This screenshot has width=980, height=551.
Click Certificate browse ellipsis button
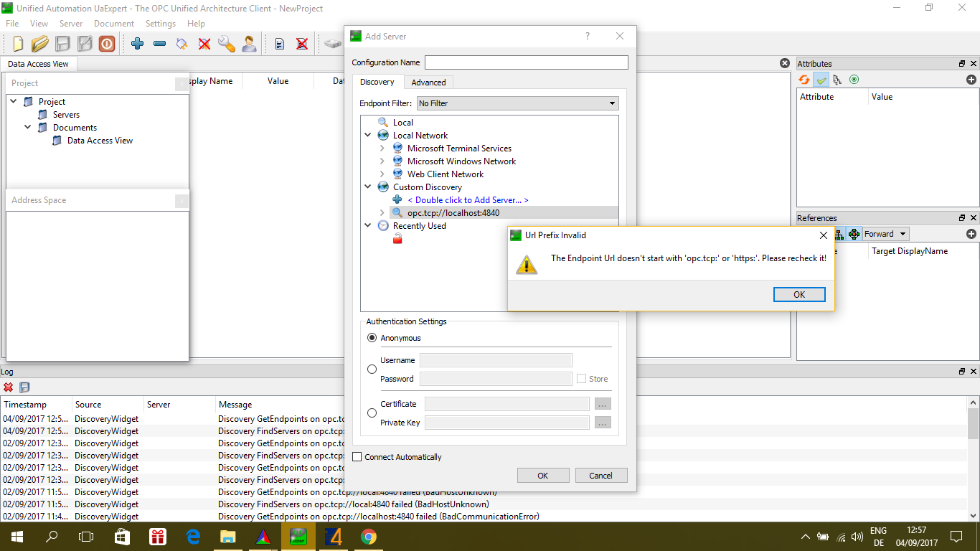pyautogui.click(x=603, y=404)
